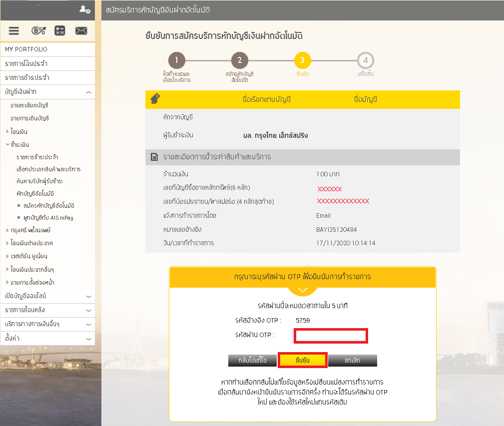Expand the ตั้งค่า settings section
Image resolution: width=504 pixels, height=426 pixels.
(47, 338)
